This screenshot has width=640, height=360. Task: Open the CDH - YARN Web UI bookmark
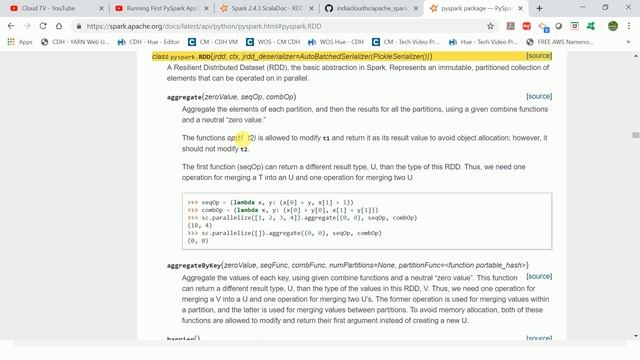[75, 42]
